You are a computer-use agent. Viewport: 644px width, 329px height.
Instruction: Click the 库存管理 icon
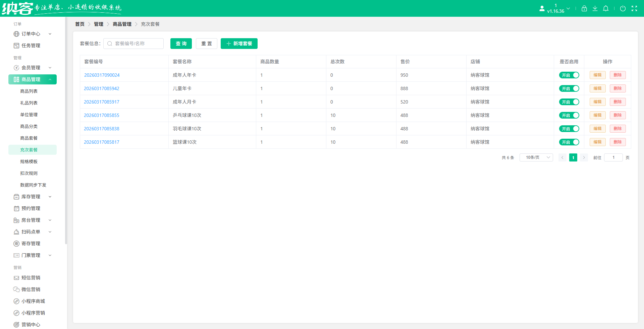coord(16,197)
